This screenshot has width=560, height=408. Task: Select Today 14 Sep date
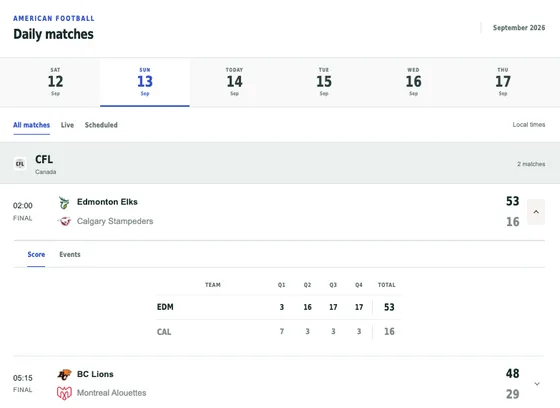(x=234, y=82)
